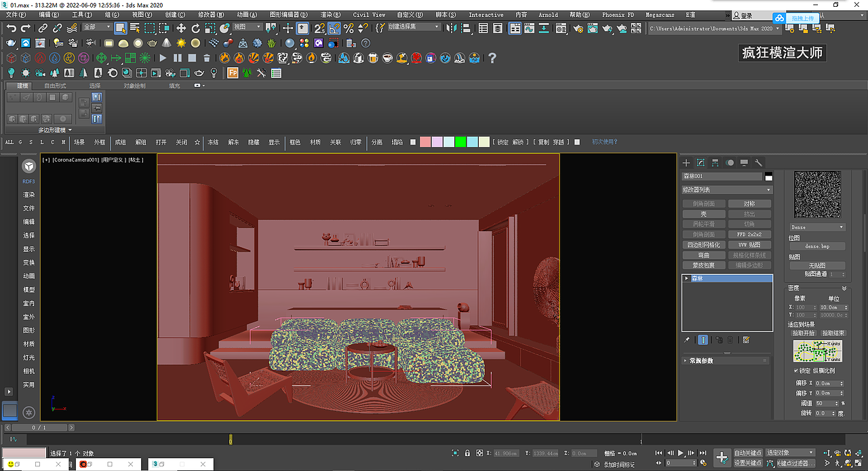Open the 多边形建模 ribbon dropdown
Screen dimensions: 868x471
[55, 130]
